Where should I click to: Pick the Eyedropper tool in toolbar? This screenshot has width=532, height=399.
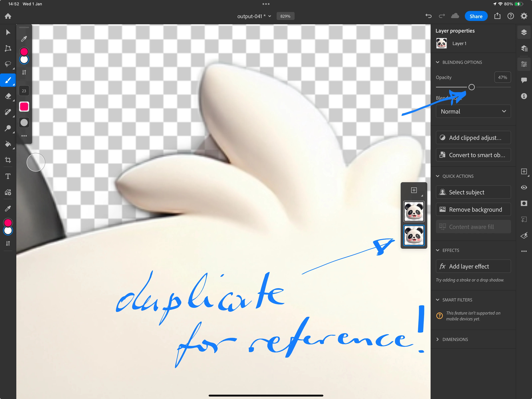[x=8, y=208]
